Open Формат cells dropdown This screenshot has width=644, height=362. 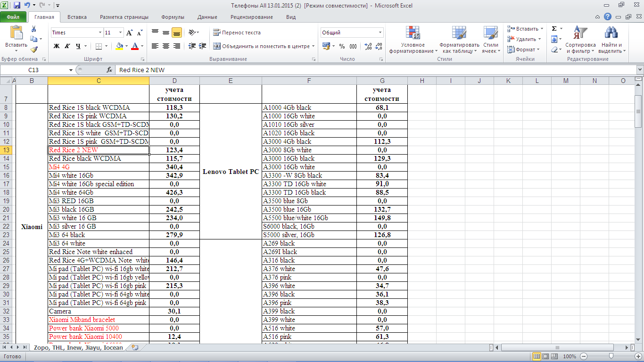523,49
